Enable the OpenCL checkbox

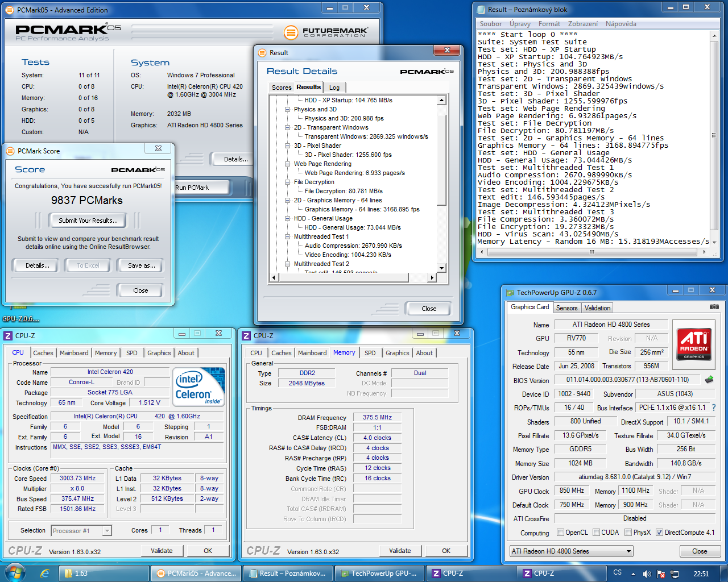pyautogui.click(x=561, y=533)
